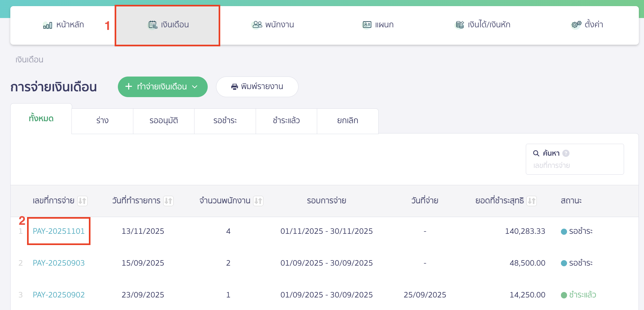The height and width of the screenshot is (310, 644).
Task: Select the ร่าง tab
Action: tap(102, 121)
